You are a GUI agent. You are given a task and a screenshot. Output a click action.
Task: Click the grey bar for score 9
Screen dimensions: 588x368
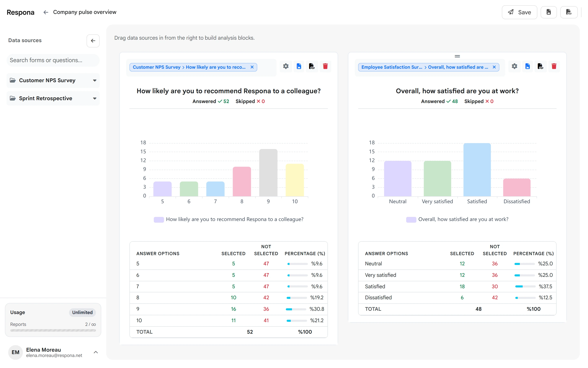click(268, 173)
